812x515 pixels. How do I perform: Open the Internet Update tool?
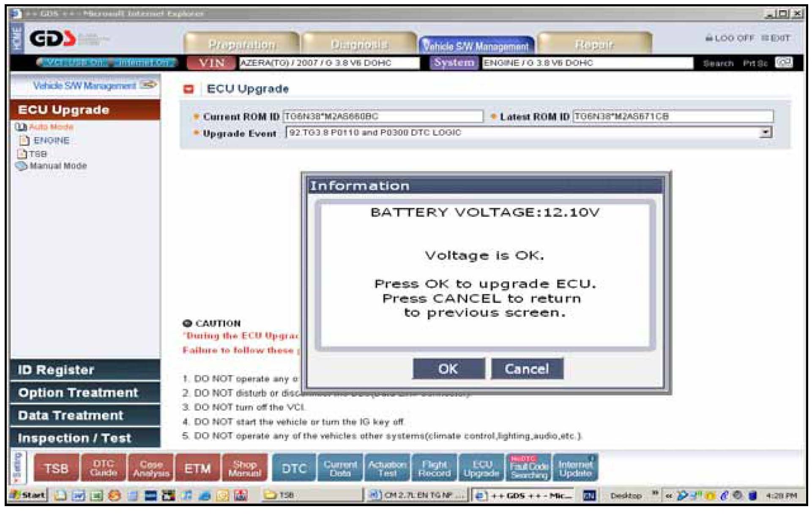(x=575, y=468)
